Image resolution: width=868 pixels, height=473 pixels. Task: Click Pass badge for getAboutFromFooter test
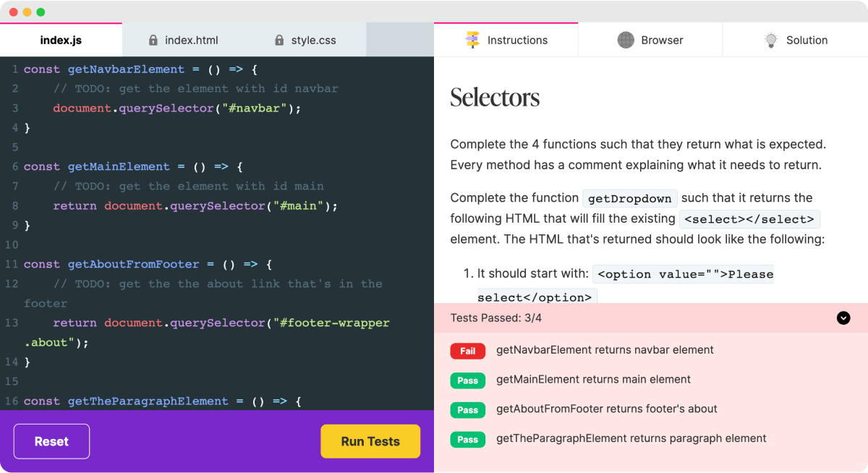[467, 410]
